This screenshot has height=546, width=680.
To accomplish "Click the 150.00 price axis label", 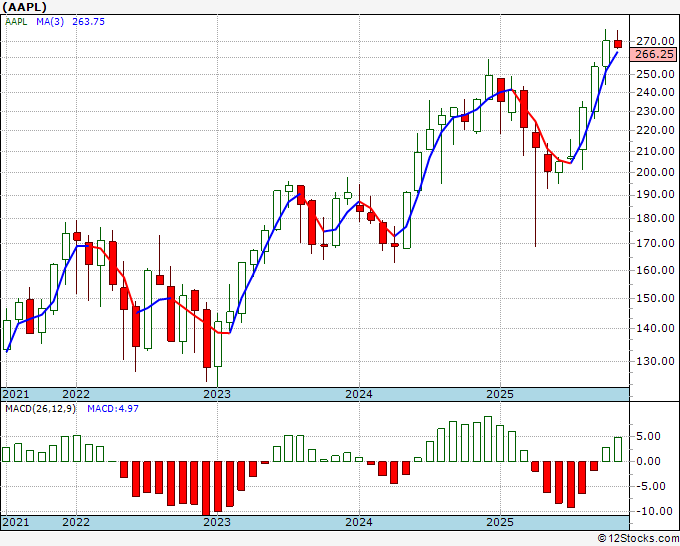I will tap(655, 298).
